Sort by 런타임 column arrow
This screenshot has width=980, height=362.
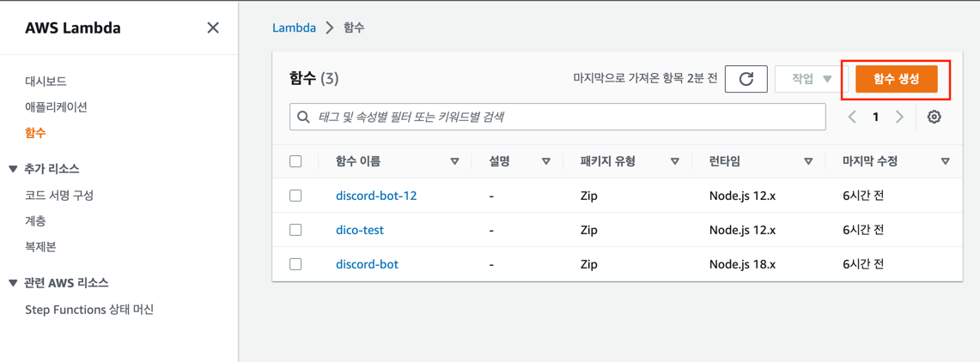(x=808, y=161)
